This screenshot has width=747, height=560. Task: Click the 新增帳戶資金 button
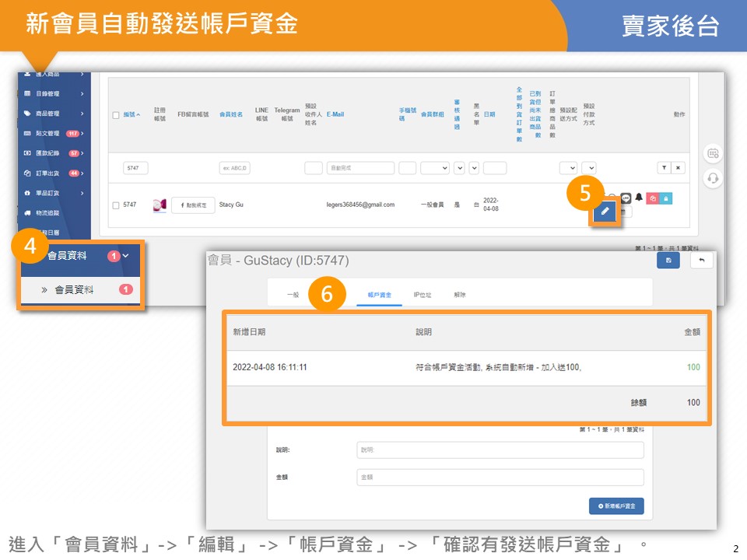616,506
